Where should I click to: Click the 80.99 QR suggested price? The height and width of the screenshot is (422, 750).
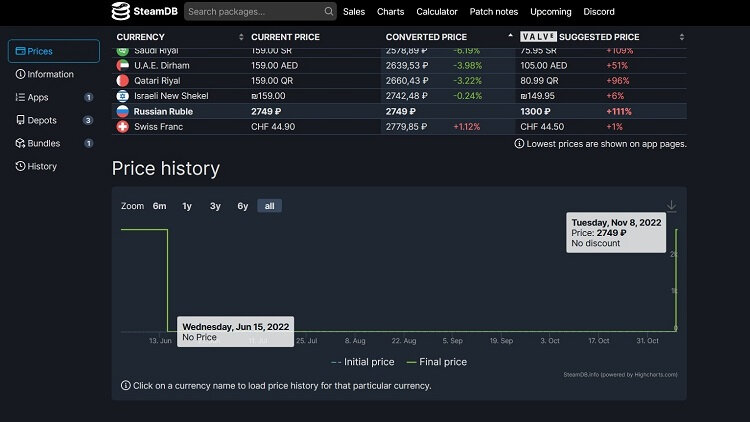[539, 81]
